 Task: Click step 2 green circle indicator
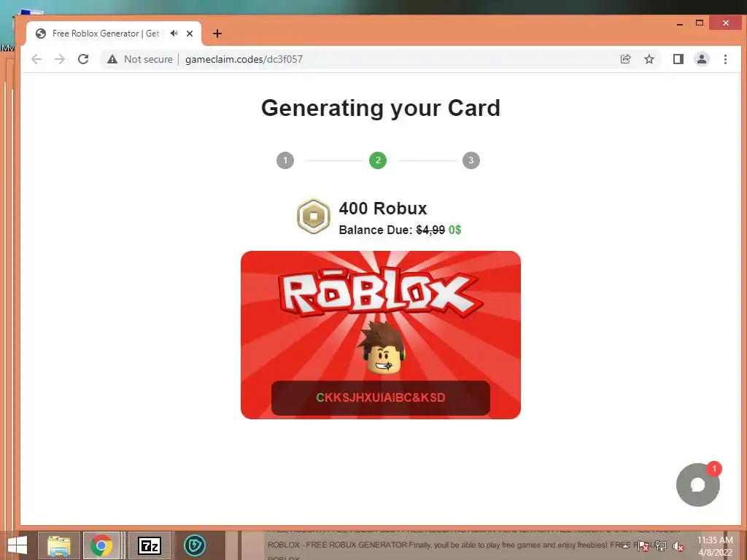[378, 160]
